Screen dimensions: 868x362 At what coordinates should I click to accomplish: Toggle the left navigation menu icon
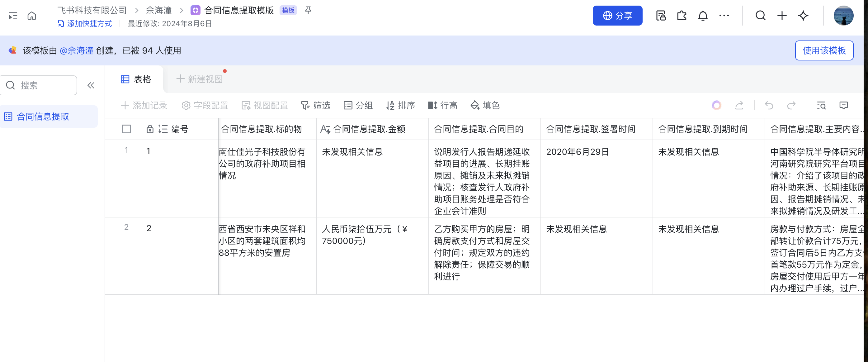tap(13, 16)
